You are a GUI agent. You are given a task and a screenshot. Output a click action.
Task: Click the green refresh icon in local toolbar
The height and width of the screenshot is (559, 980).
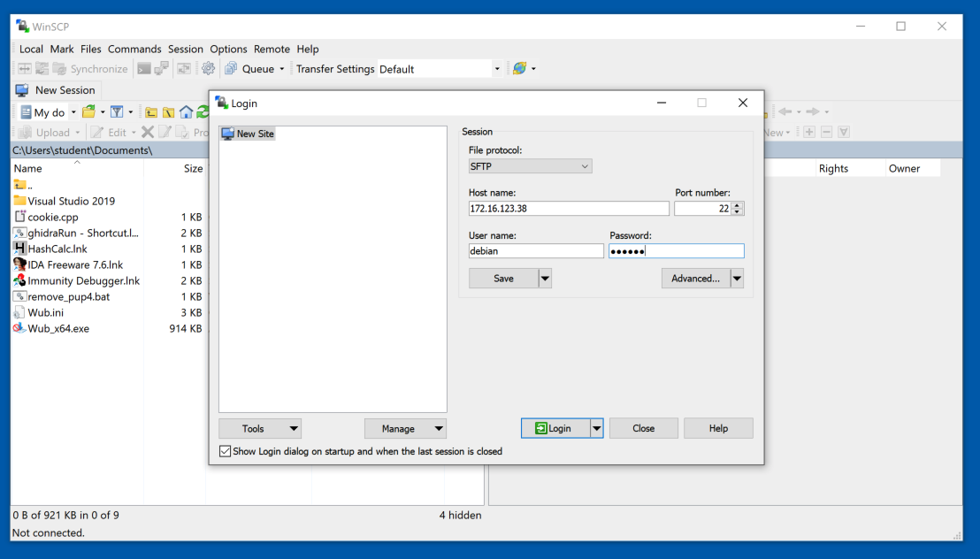203,112
